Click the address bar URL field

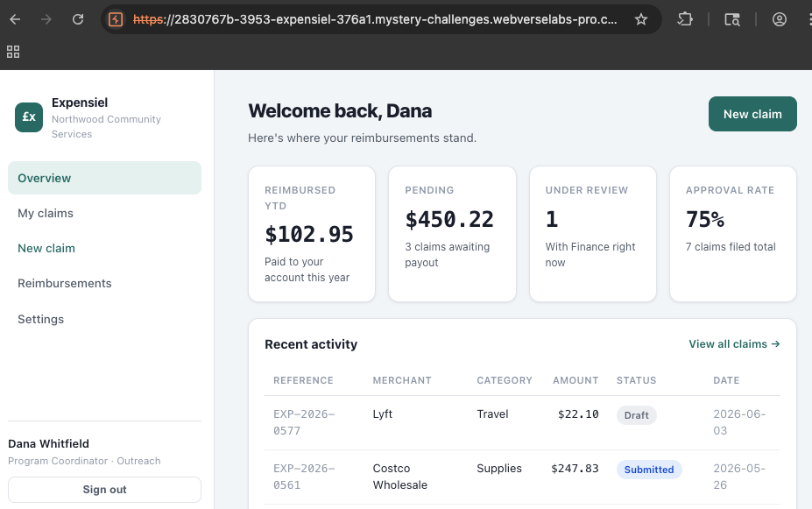pos(375,19)
